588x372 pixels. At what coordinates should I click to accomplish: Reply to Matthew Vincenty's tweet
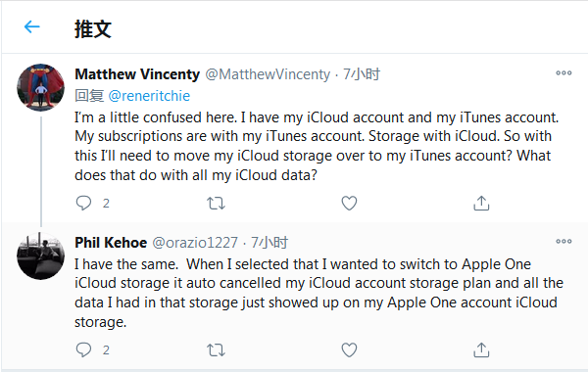(83, 203)
